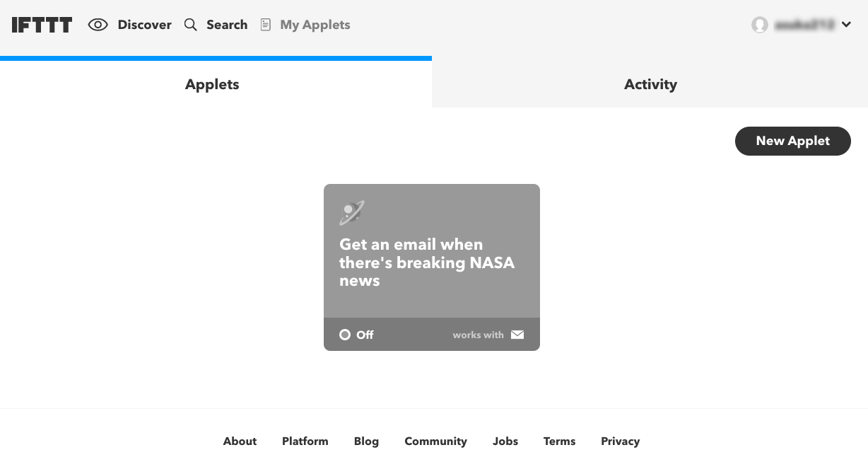Viewport: 868px width, 474px height.
Task: Open the Community footer link
Action: [435, 441]
